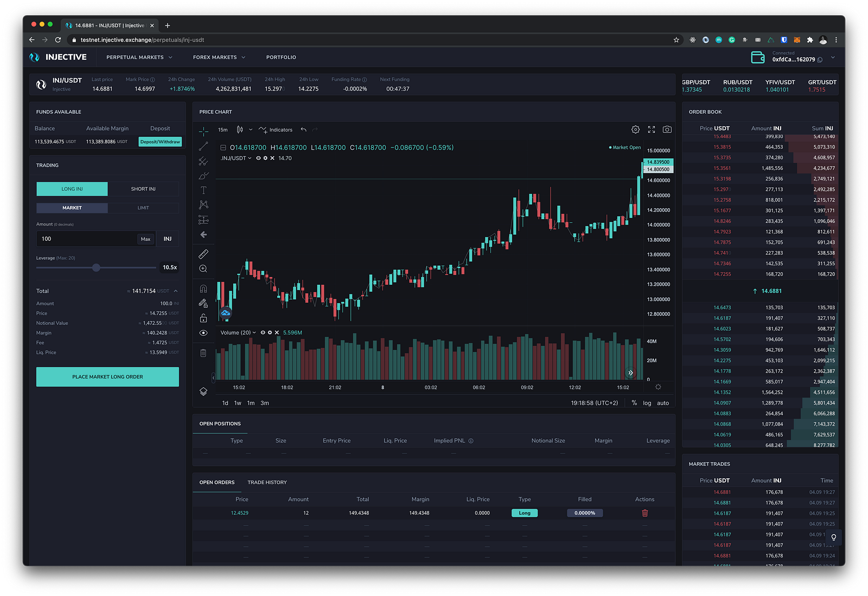Click the Max amount button
Image resolution: width=868 pixels, height=596 pixels.
pyautogui.click(x=145, y=239)
